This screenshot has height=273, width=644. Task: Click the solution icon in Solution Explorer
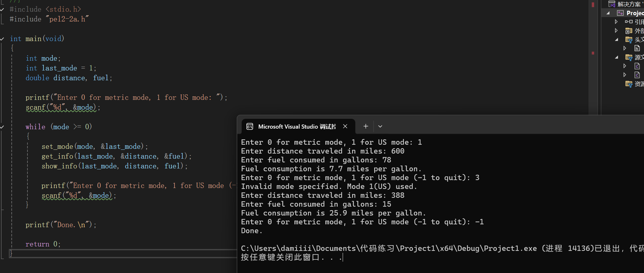tap(612, 4)
